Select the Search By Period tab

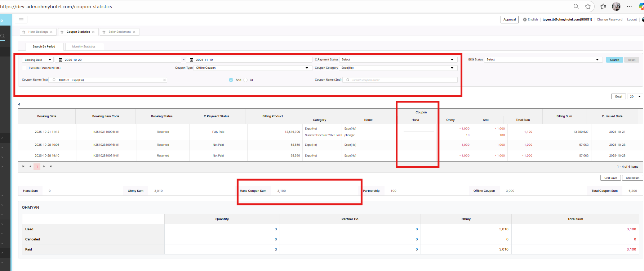tap(44, 47)
